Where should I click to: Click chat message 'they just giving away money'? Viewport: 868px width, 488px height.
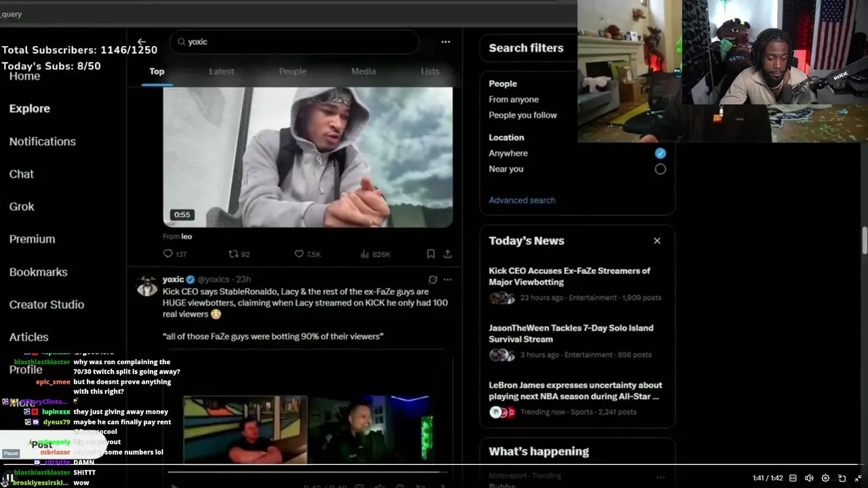tap(121, 412)
